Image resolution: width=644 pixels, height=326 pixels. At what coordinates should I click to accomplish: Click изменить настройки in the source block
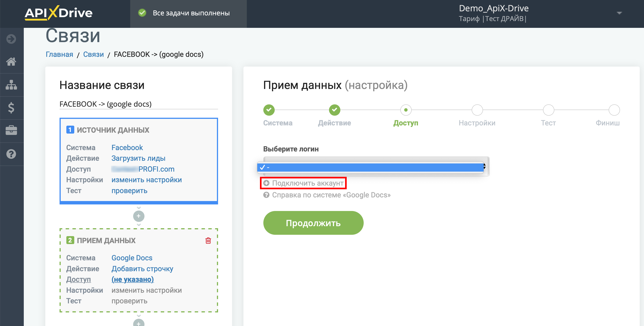pyautogui.click(x=147, y=180)
